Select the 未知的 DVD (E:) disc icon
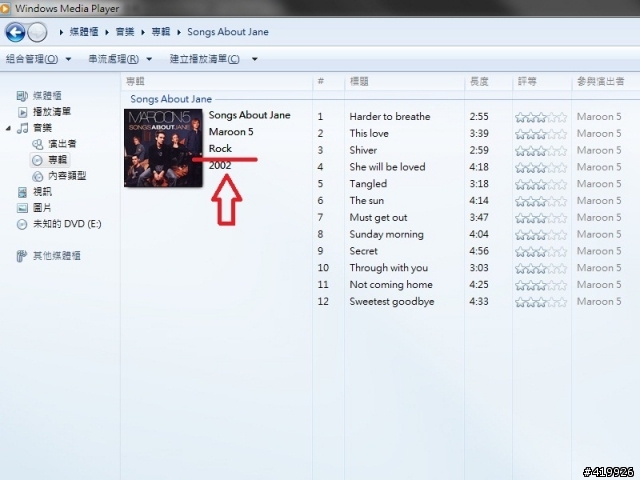Screen dimensions: 640x480 22,224
